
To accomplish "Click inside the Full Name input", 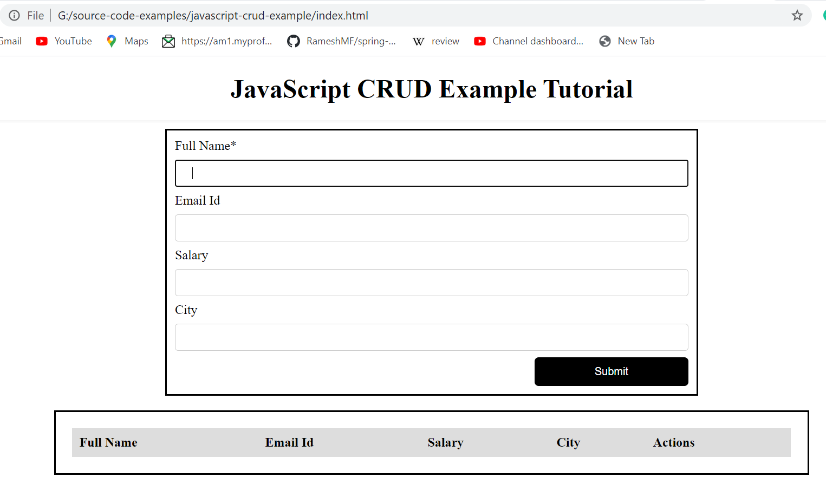I will (431, 173).
